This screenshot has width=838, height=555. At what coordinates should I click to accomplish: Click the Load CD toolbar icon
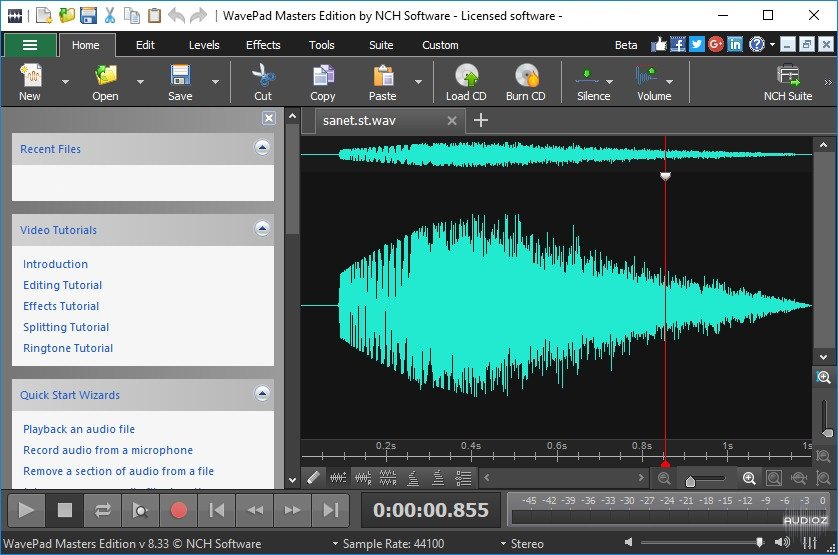pyautogui.click(x=465, y=77)
